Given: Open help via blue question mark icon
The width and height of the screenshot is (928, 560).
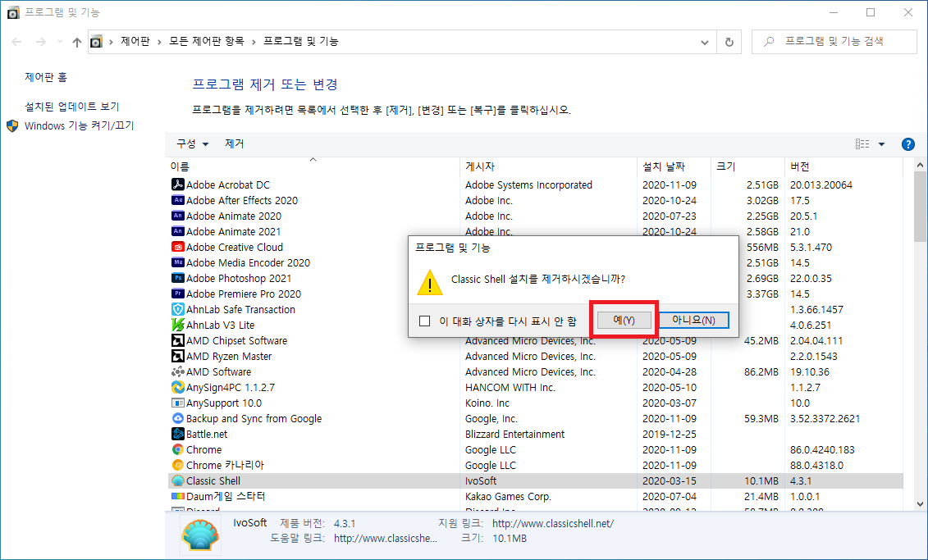Looking at the screenshot, I should tap(907, 144).
